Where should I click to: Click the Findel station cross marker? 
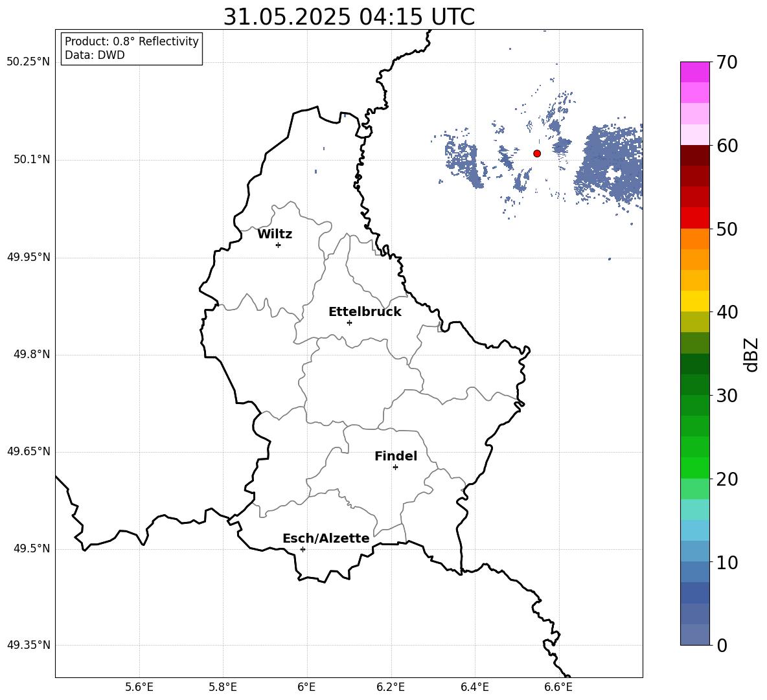pos(395,468)
